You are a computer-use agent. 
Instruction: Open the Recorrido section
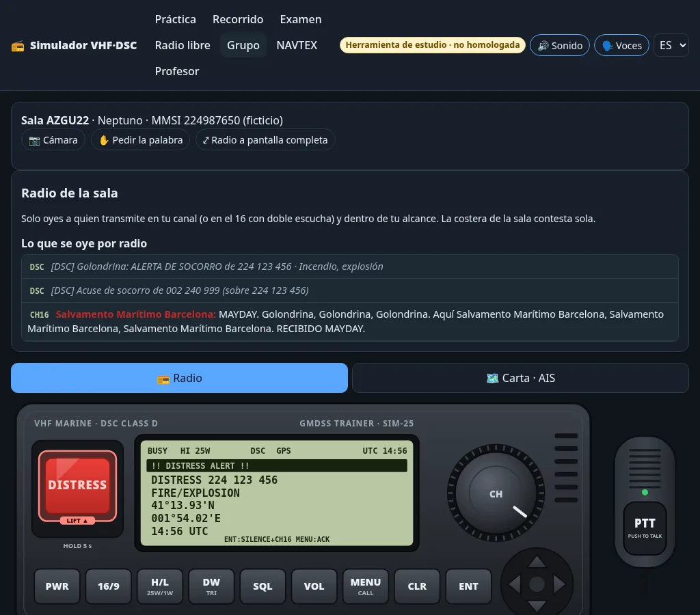[238, 19]
